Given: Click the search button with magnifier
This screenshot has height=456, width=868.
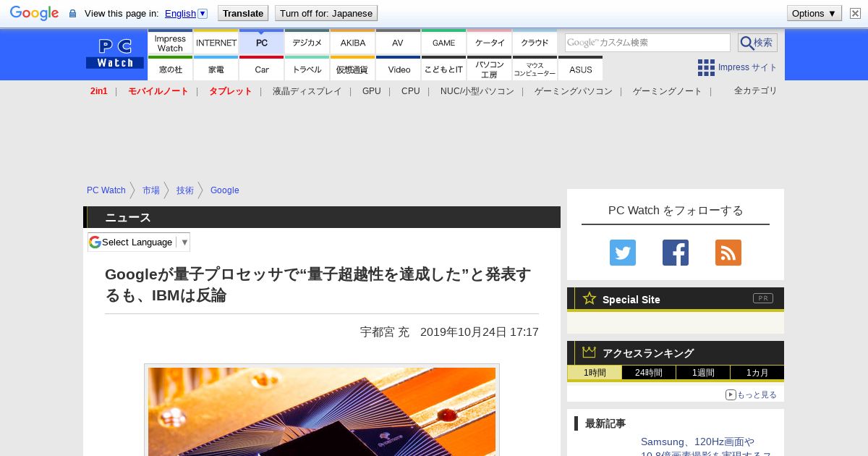Looking at the screenshot, I should (757, 43).
